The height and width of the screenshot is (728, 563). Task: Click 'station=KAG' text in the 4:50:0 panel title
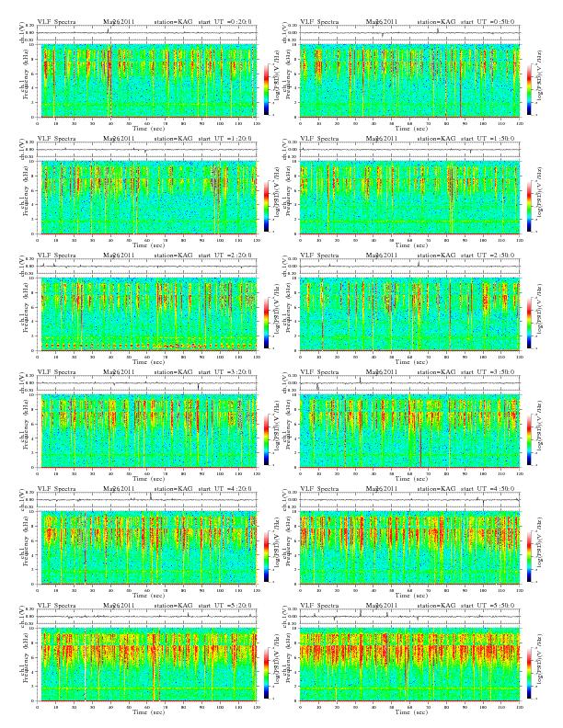tap(436, 488)
